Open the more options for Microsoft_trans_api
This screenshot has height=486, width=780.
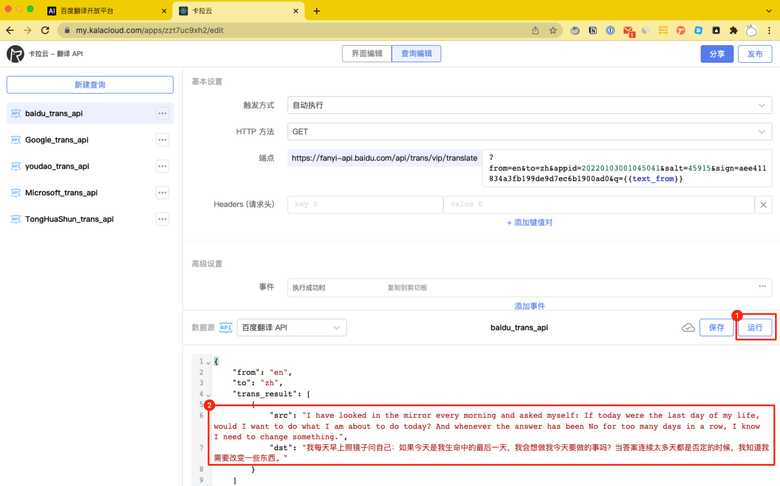click(x=163, y=193)
